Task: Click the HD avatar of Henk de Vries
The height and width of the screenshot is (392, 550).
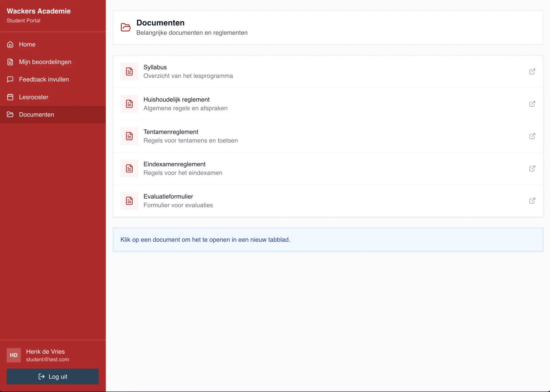Action: tap(13, 355)
